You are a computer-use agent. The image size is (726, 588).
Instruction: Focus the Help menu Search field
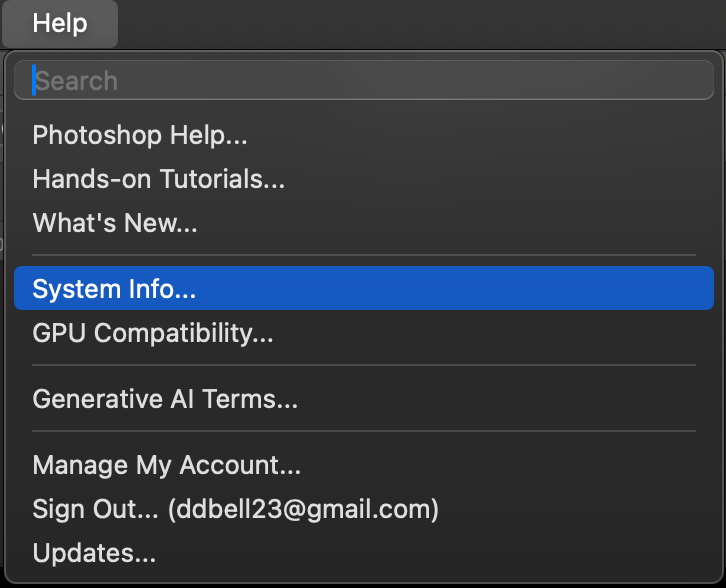[363, 81]
